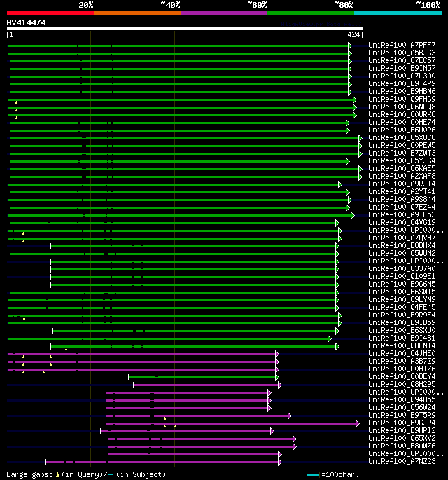Viewport: 448px width, 480px height.
Task: Select the UniRef100_A7NZ23 label
Action: [x=402, y=461]
